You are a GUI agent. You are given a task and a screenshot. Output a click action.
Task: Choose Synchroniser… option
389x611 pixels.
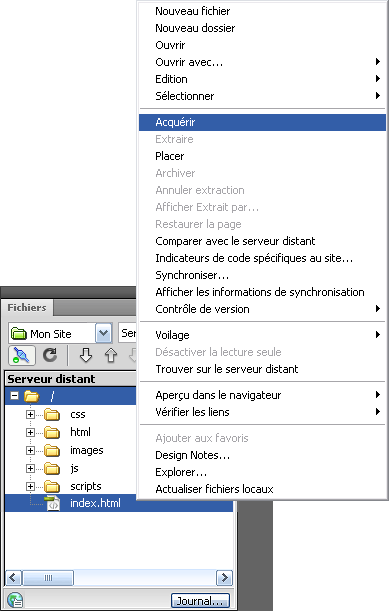[x=263, y=275]
